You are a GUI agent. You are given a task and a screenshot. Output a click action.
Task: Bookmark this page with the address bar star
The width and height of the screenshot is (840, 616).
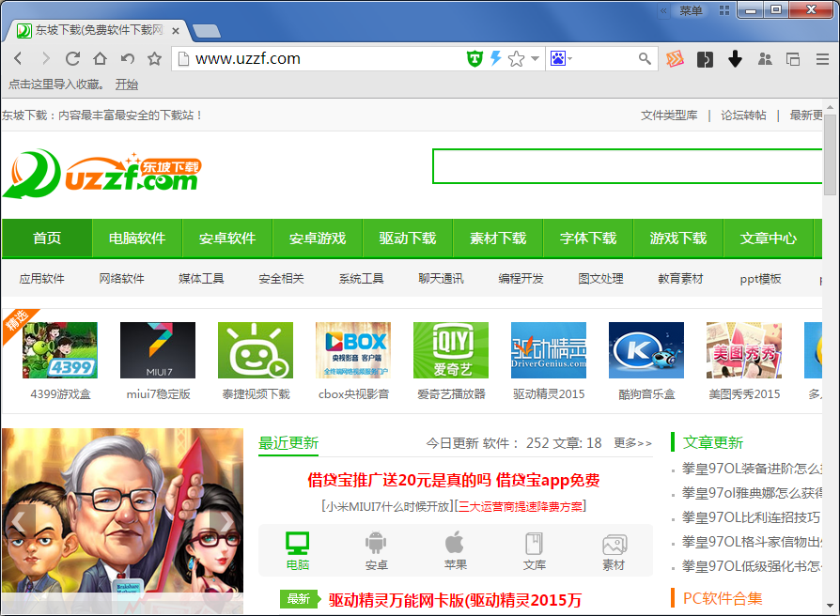pos(516,58)
